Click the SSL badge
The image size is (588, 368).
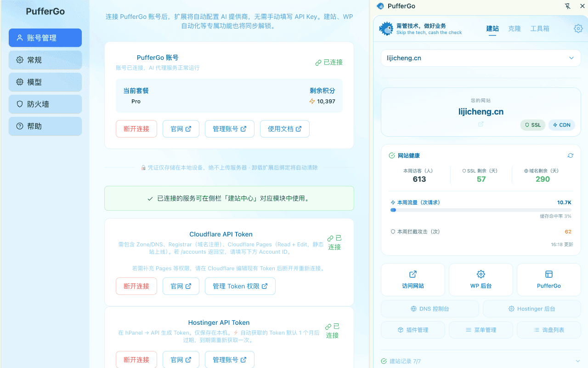tap(533, 125)
